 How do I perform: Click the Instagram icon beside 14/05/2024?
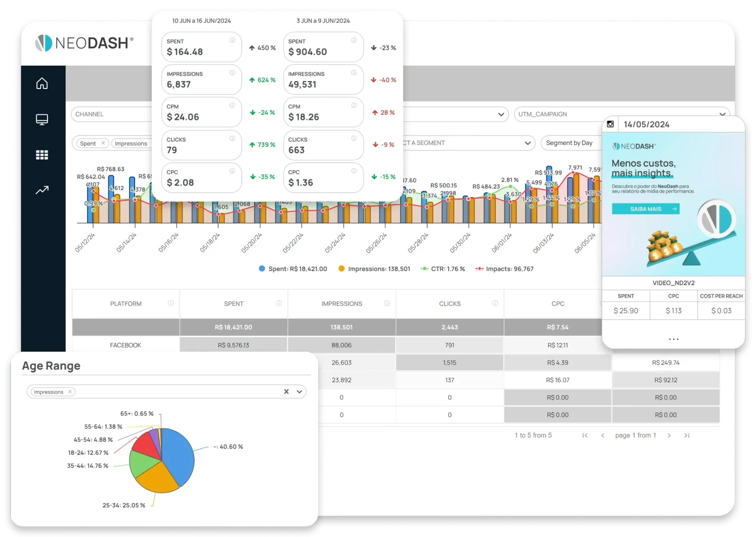(610, 124)
